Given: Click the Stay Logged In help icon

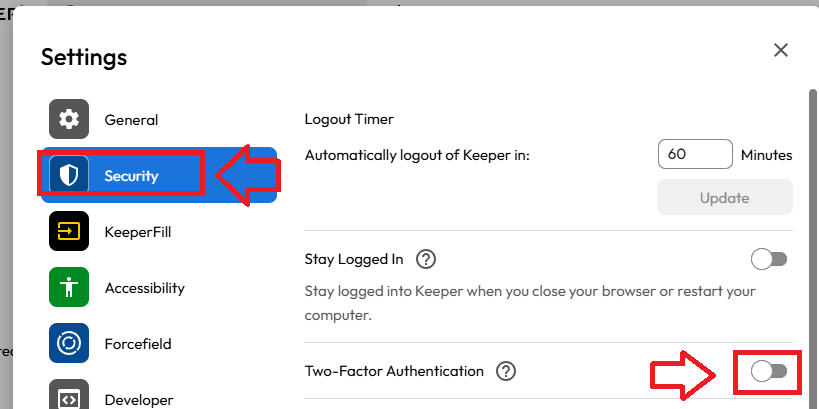Looking at the screenshot, I should click(426, 260).
